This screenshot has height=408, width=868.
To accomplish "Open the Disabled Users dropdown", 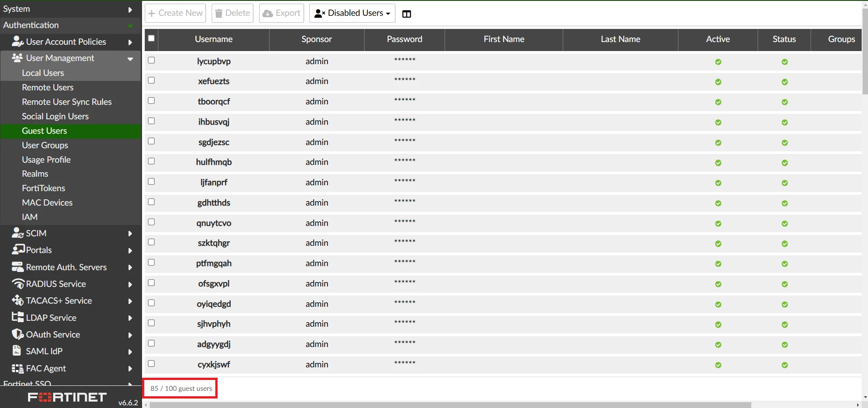I will click(352, 13).
